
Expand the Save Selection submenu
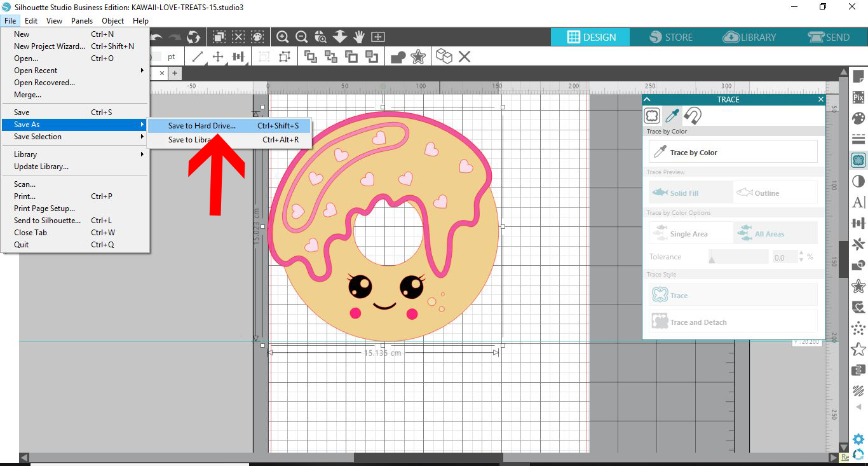pos(75,137)
